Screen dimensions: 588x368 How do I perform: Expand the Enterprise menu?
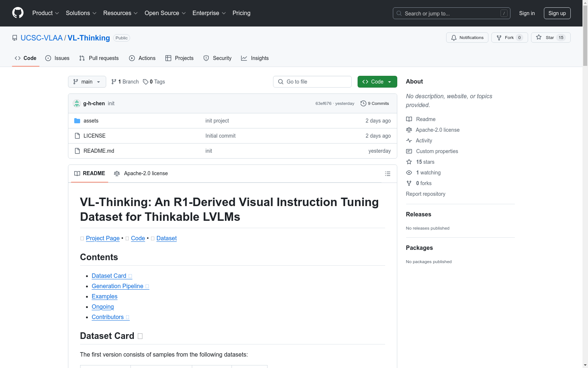[x=209, y=13]
